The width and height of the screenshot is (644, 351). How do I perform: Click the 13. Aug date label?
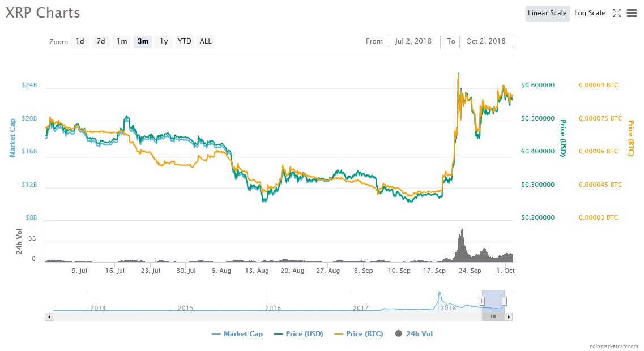257,271
